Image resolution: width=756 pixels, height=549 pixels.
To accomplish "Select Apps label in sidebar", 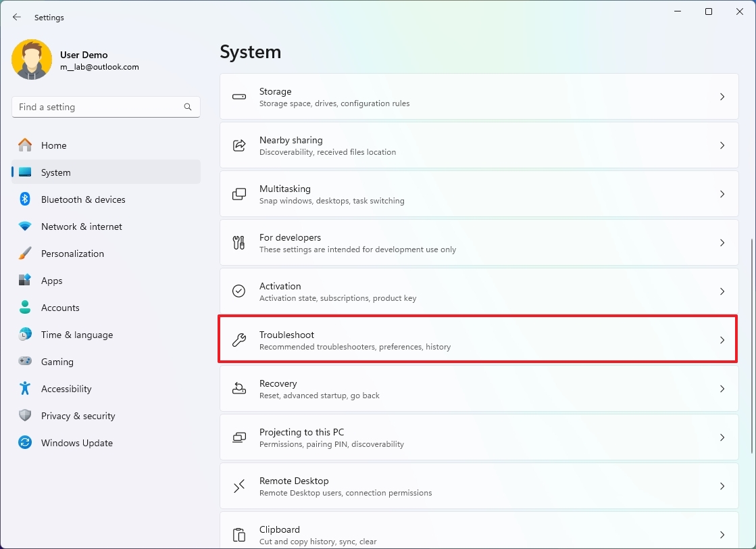I will coord(51,281).
